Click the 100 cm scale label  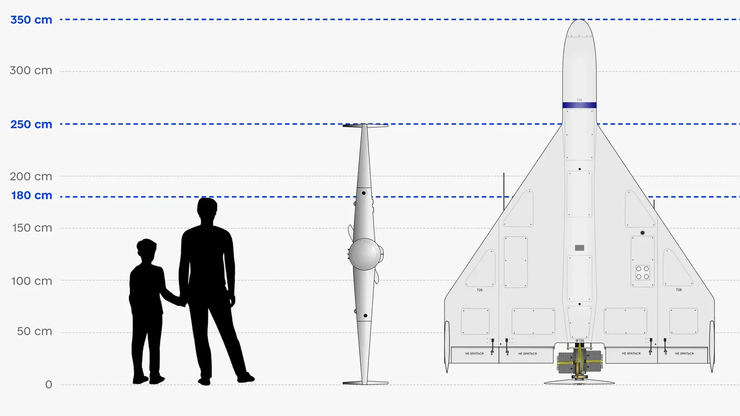(x=31, y=280)
